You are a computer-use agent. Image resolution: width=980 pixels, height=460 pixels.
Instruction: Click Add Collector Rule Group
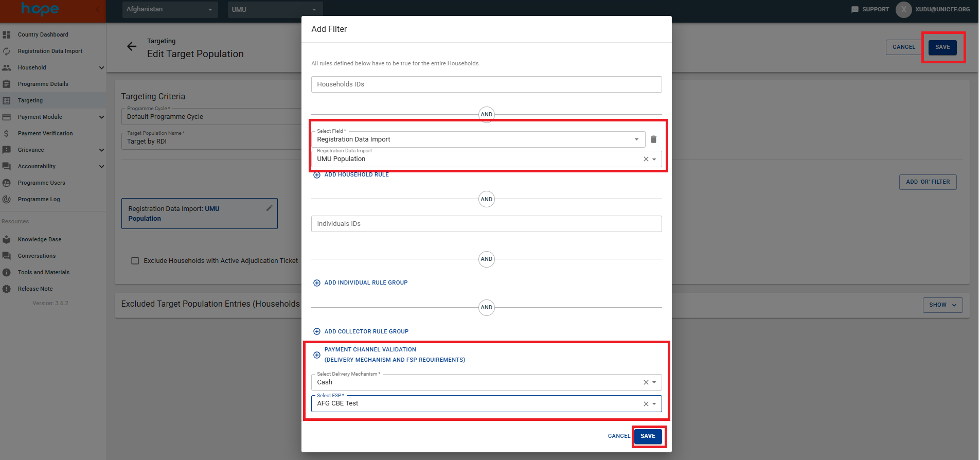[366, 332]
